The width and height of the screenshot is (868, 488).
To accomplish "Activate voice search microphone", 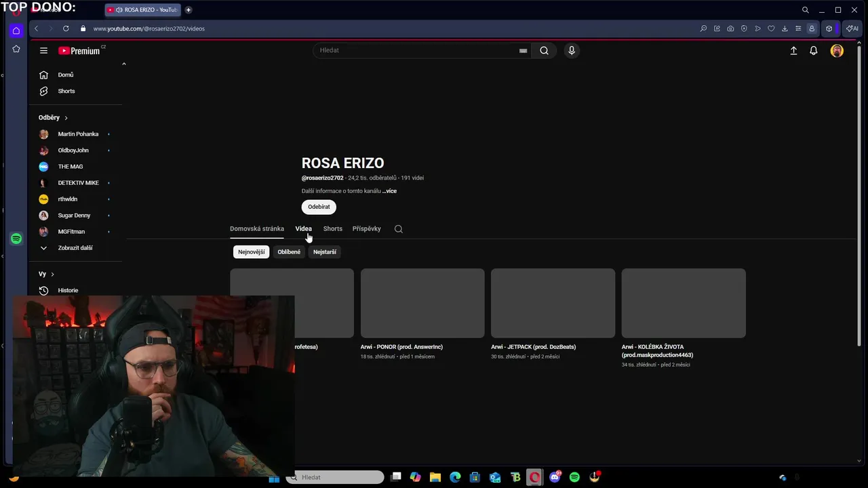I will tap(572, 50).
